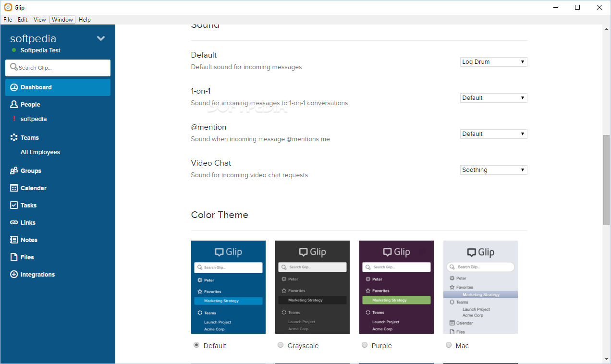Click the Notes list icon
Screen dimensions: 611x364
pos(14,240)
